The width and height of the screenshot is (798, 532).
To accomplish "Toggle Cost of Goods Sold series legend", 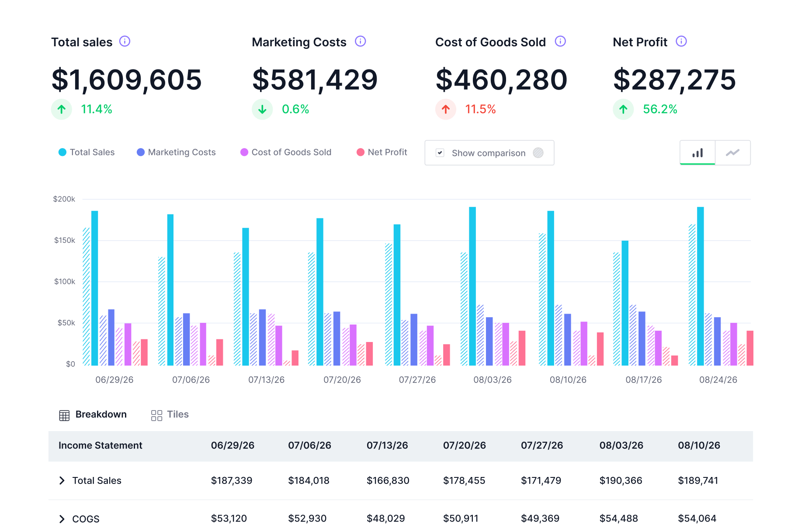I will coord(286,152).
